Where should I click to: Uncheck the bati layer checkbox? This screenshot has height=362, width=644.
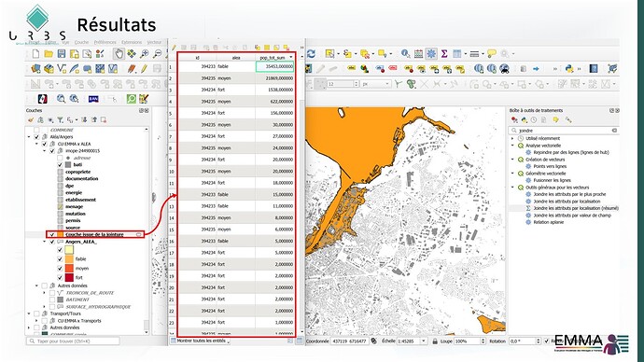[x=60, y=164]
